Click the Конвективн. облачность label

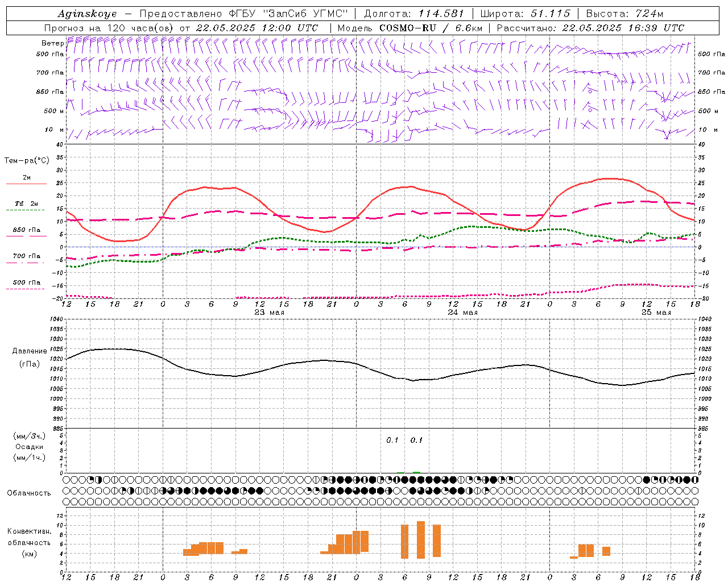pos(29,537)
